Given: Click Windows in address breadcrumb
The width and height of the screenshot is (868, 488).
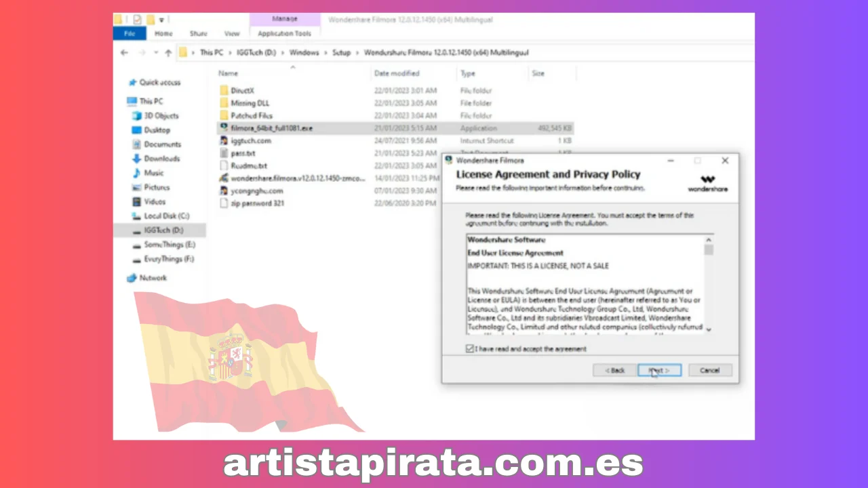Looking at the screenshot, I should pyautogui.click(x=304, y=52).
